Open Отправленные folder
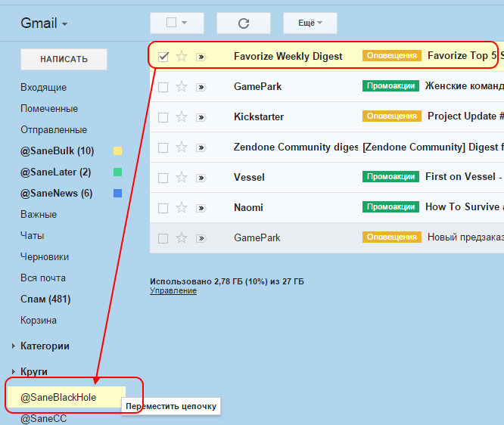The image size is (504, 425). [54, 130]
